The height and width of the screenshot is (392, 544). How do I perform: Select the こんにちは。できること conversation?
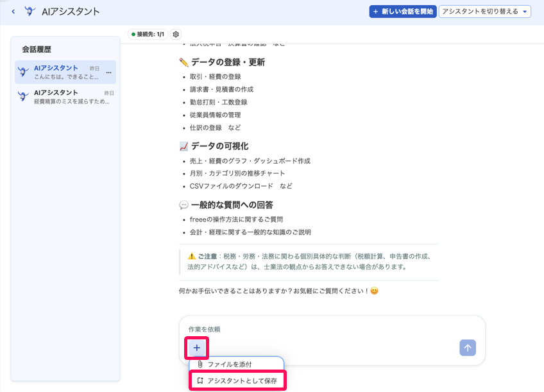point(65,72)
